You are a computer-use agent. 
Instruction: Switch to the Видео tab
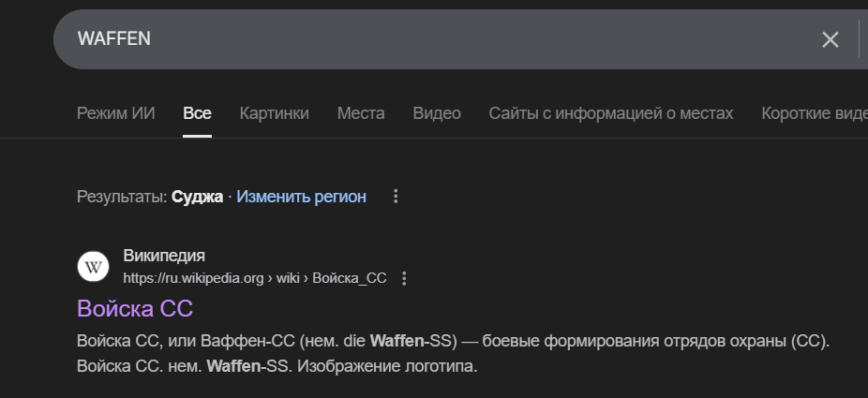tap(437, 113)
